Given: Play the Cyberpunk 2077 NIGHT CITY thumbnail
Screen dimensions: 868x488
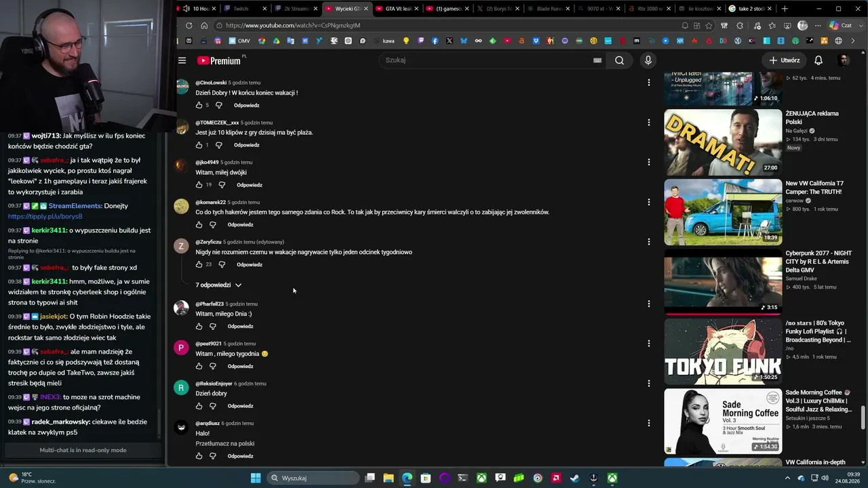Looking at the screenshot, I should (x=723, y=282).
